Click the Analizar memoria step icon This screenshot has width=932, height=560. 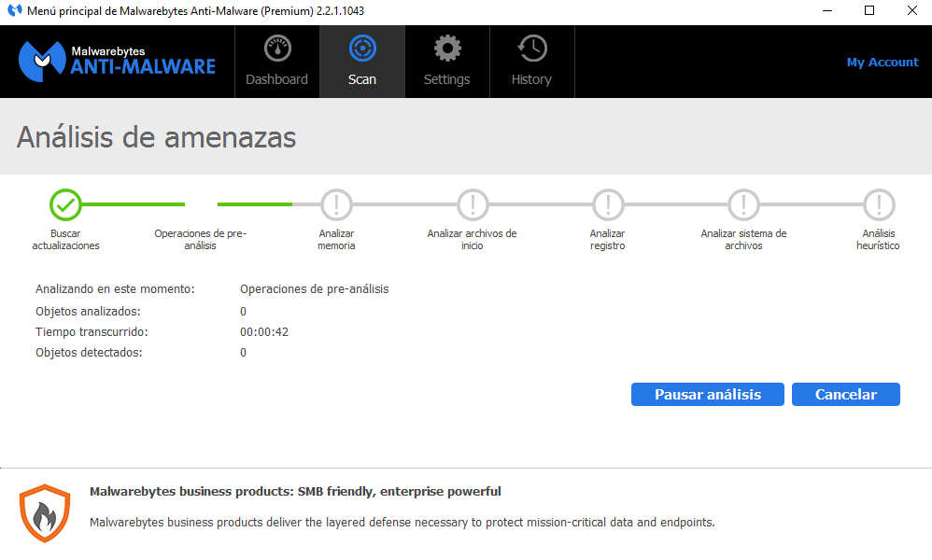pyautogui.click(x=336, y=205)
